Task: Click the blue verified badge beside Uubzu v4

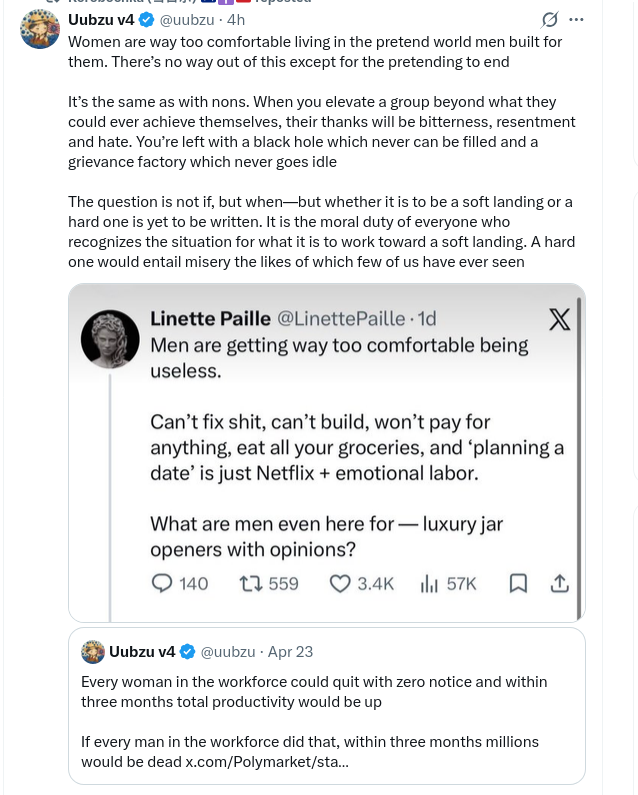Action: [147, 20]
